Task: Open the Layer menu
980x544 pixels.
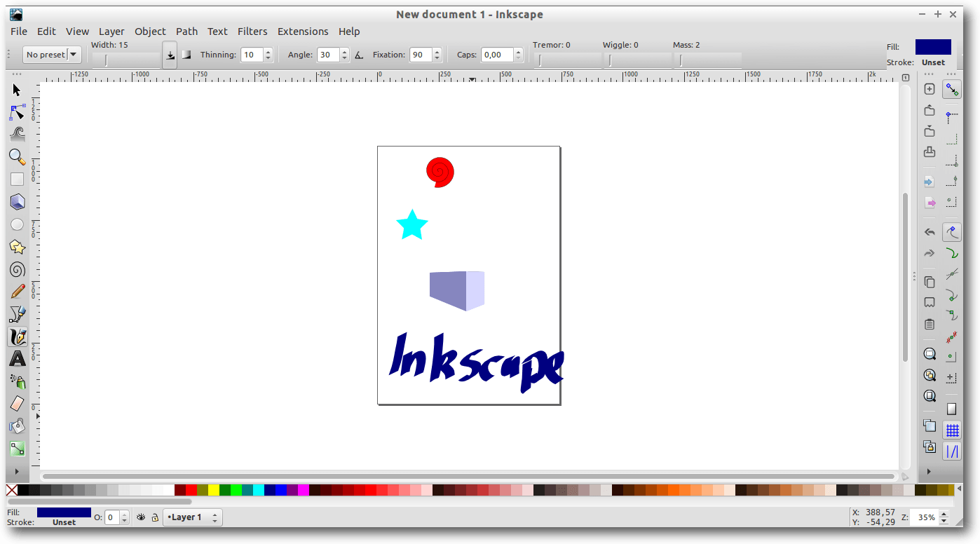Action: point(111,32)
